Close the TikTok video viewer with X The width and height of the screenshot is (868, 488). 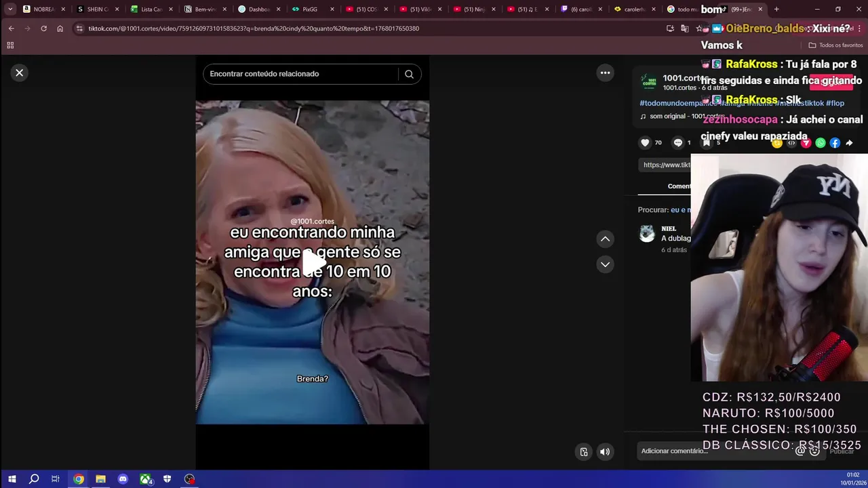pos(20,73)
